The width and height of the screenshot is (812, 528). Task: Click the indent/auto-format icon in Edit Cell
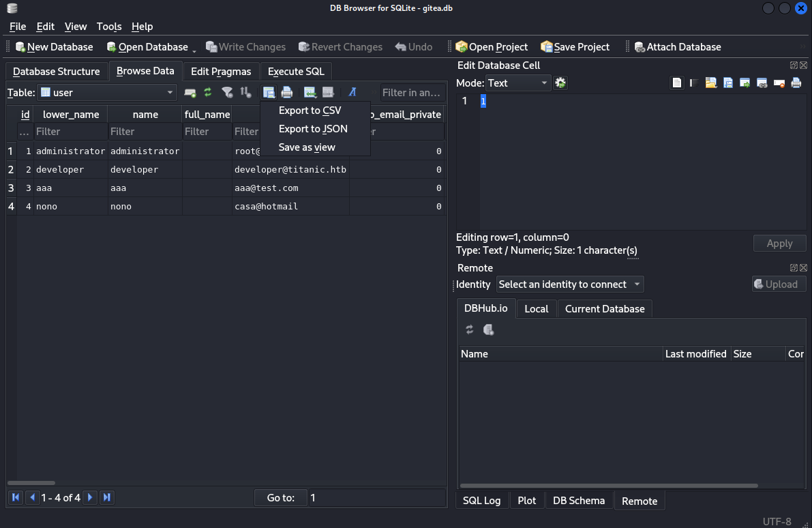pyautogui.click(x=694, y=83)
